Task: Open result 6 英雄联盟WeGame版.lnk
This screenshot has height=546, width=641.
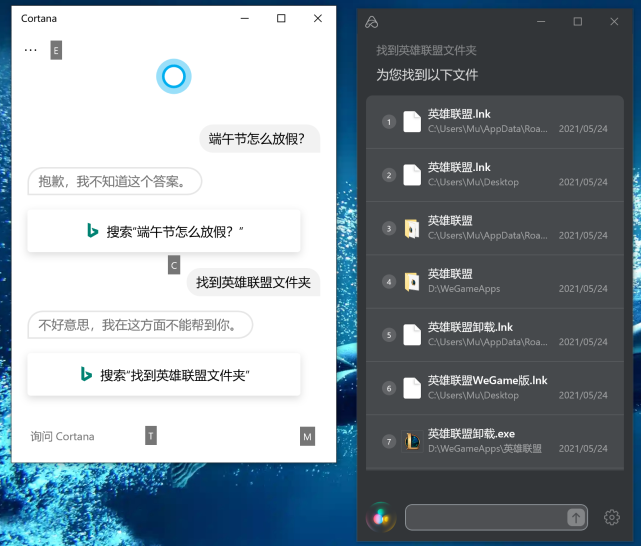Action: coord(495,388)
